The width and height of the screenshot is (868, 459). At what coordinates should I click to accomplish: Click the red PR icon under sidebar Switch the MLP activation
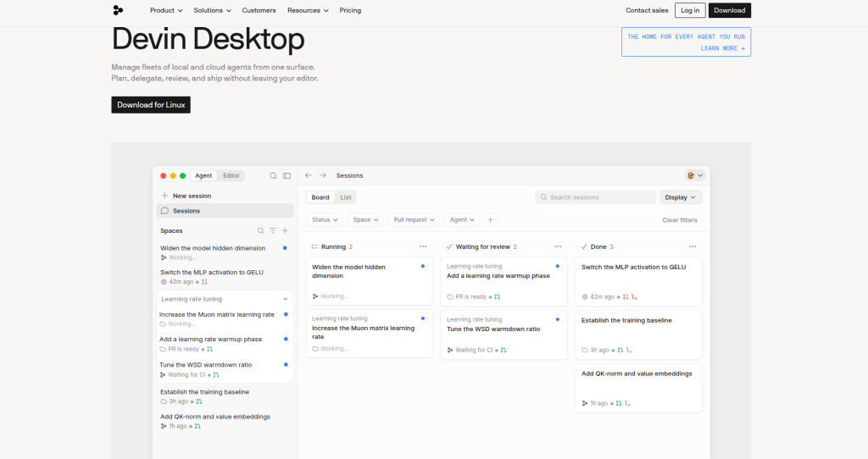(x=204, y=282)
